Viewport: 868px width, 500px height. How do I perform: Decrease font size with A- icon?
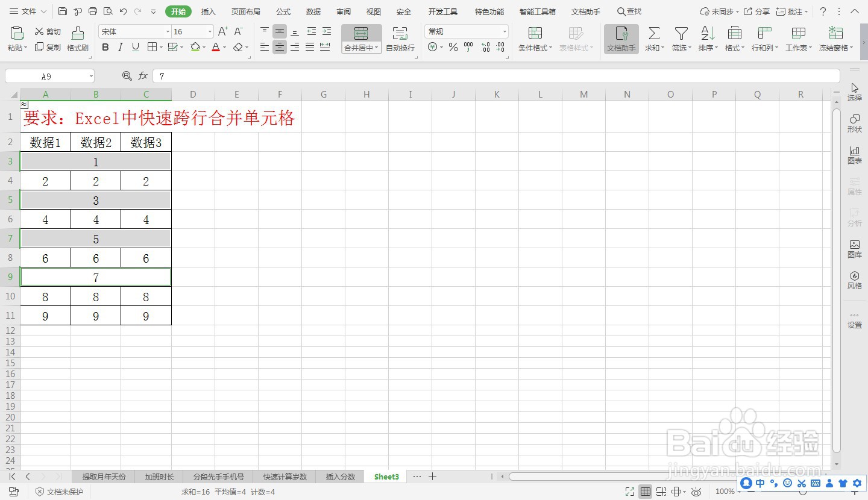click(239, 31)
